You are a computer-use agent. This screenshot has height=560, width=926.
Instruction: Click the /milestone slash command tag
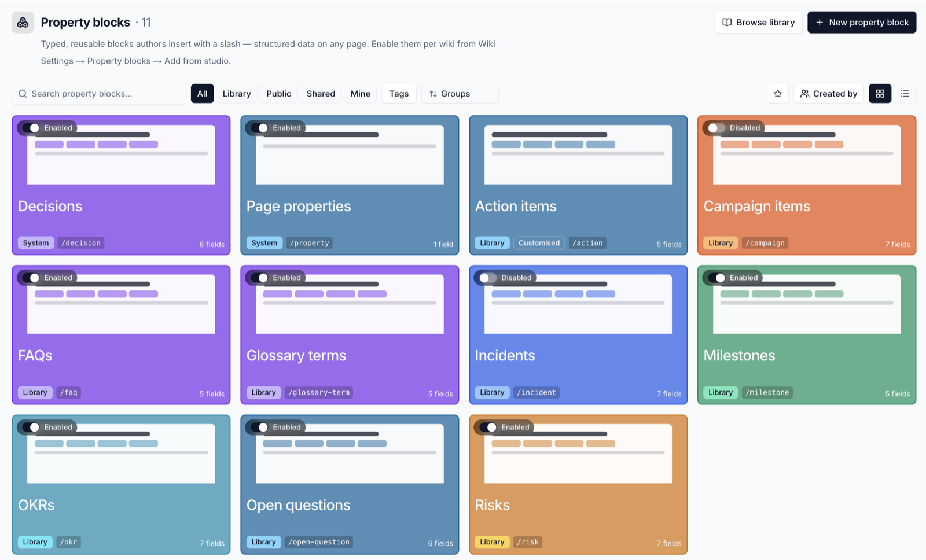tap(767, 392)
